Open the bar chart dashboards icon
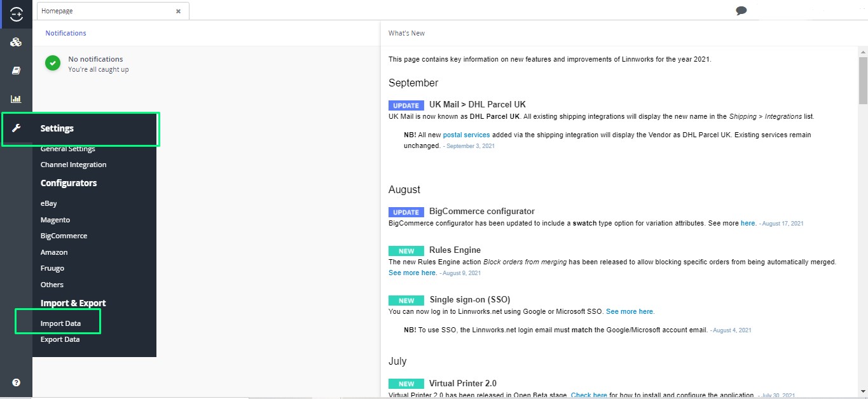Viewport: 868px width, 399px height. [x=16, y=98]
